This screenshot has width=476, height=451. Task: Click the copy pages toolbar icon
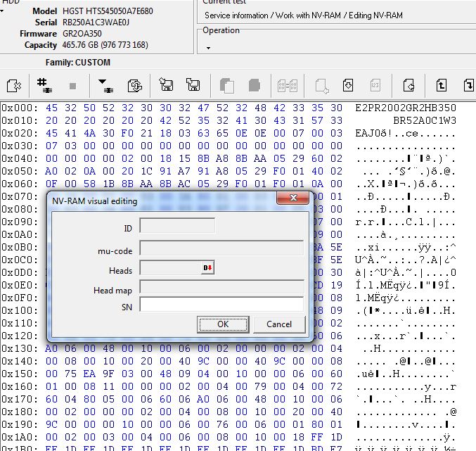coord(227,86)
